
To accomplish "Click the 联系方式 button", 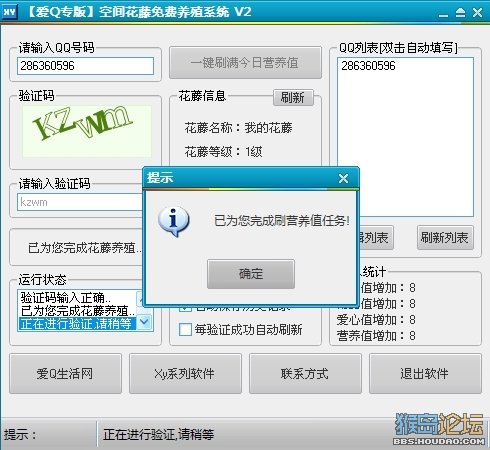I will (x=305, y=374).
